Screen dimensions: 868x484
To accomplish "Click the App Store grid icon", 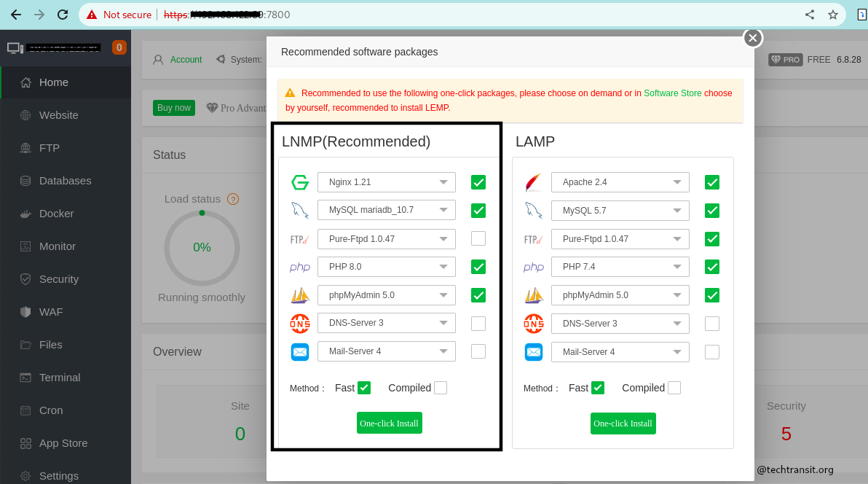I will (x=25, y=443).
